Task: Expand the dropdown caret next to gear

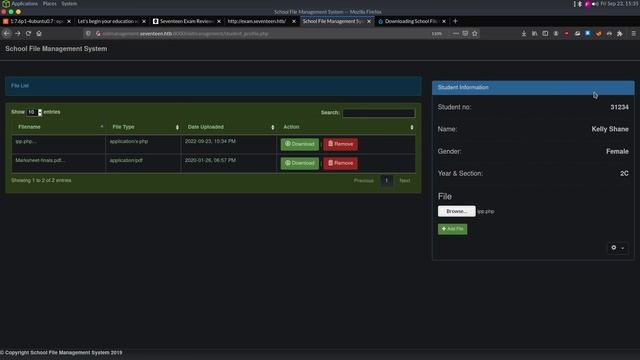Action: (622, 248)
